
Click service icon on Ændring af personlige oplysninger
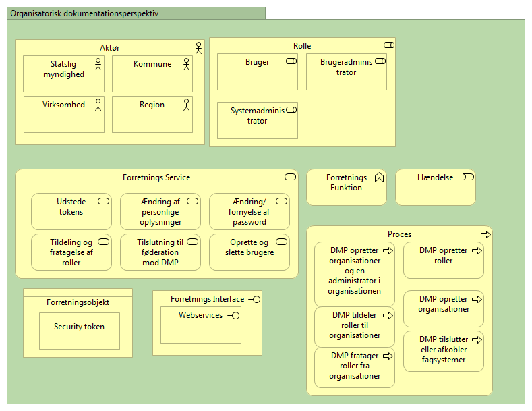click(192, 201)
